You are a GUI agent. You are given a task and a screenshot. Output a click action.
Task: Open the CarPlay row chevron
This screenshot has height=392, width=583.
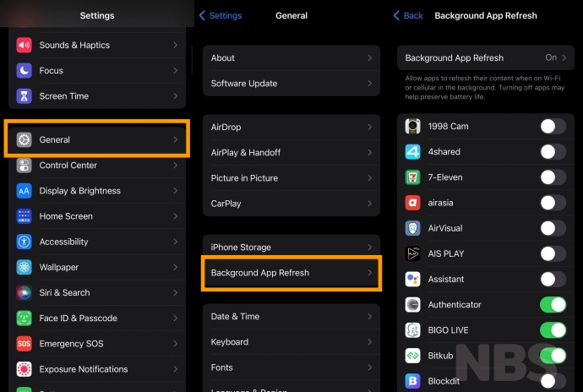[369, 204]
